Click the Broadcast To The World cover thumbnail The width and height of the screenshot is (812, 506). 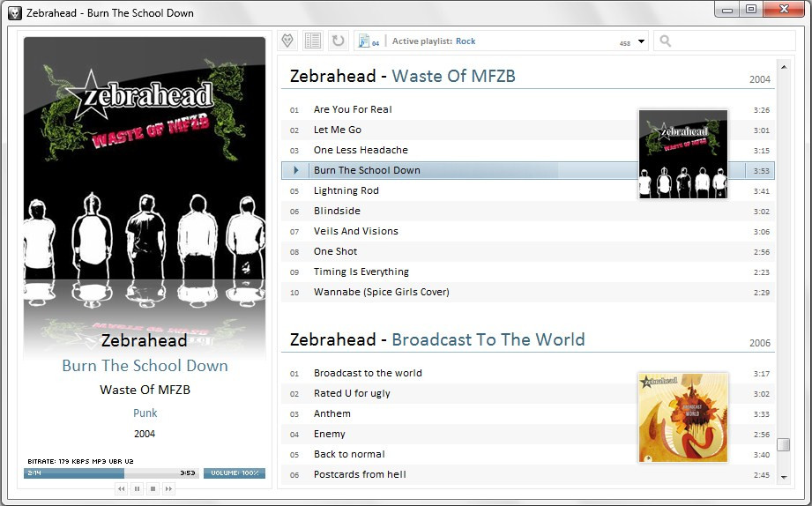click(x=683, y=418)
